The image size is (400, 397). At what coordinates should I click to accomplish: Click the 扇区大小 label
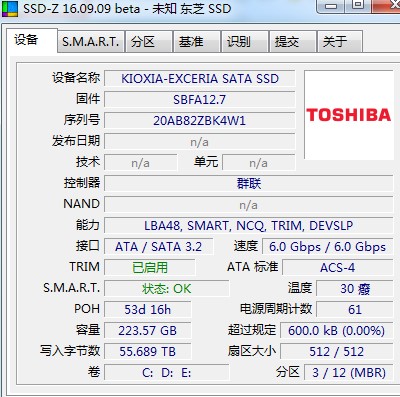click(x=252, y=351)
